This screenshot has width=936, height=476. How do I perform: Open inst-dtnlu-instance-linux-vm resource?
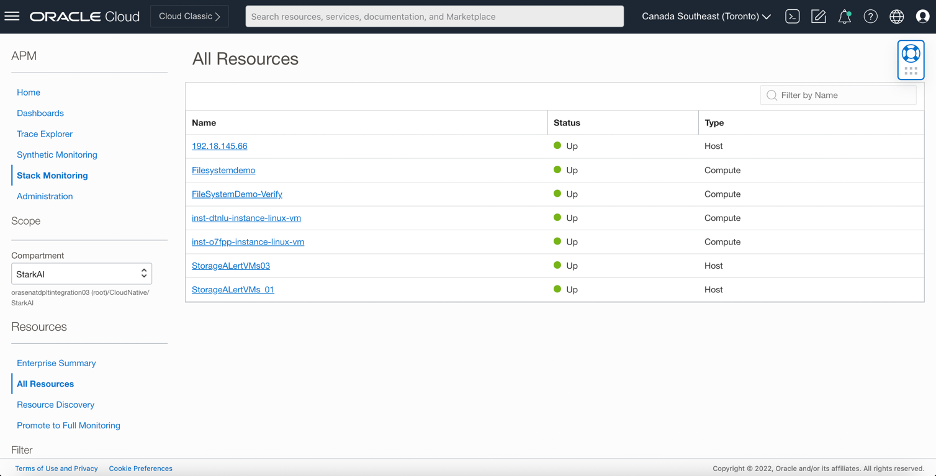coord(246,218)
